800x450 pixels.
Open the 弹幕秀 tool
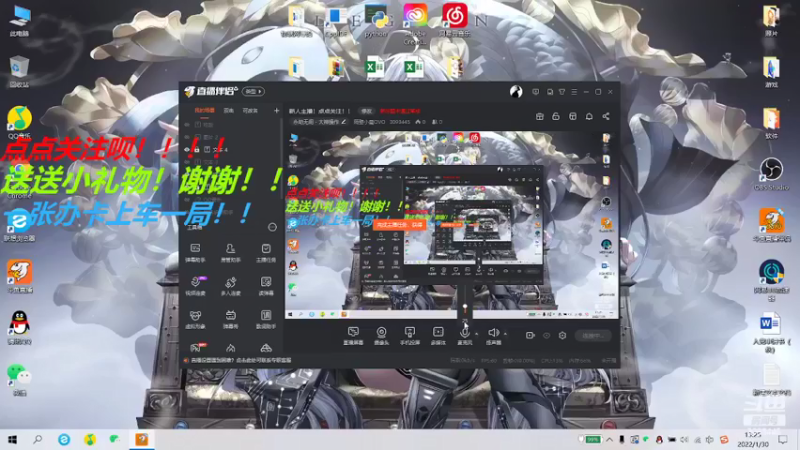pyautogui.click(x=230, y=319)
